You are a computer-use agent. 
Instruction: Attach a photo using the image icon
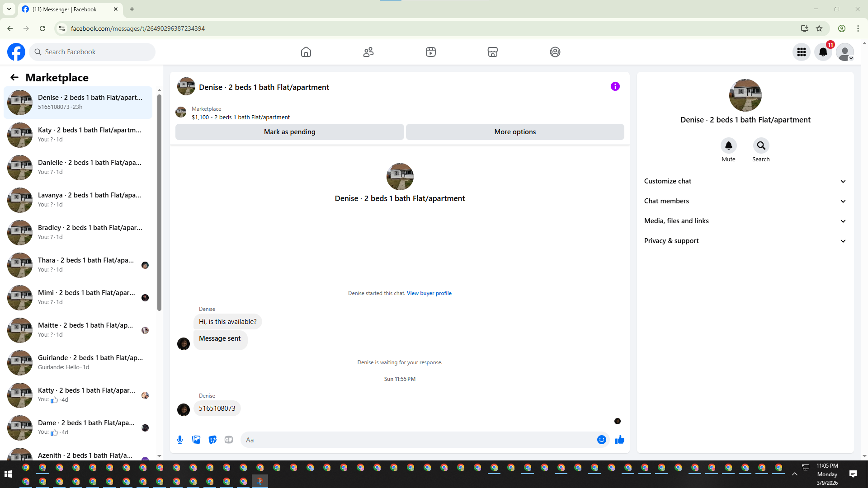click(x=196, y=440)
